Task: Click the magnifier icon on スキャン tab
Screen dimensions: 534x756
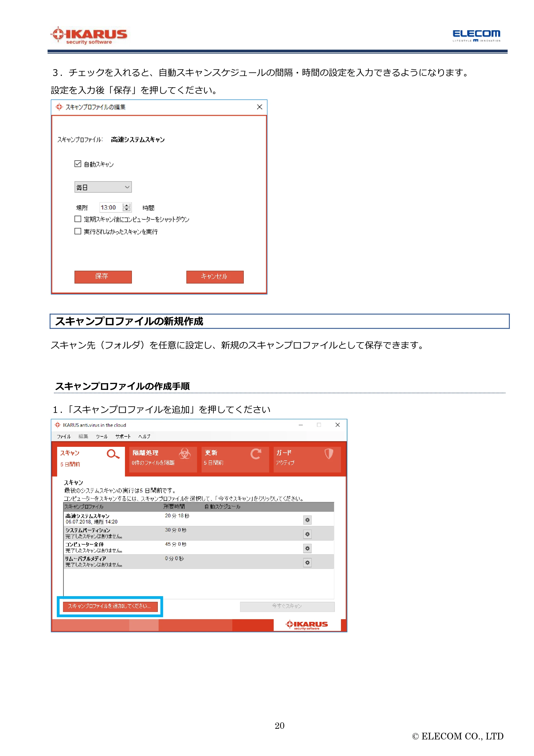Action: (113, 454)
